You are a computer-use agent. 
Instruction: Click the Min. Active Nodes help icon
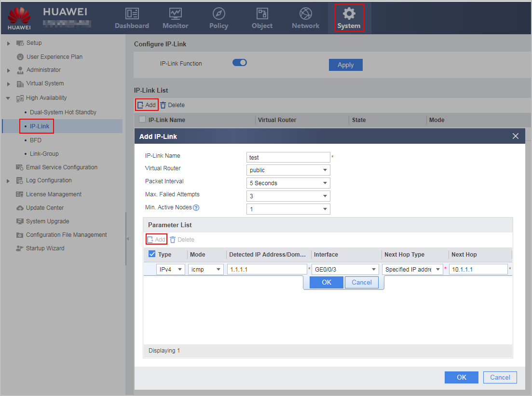pyautogui.click(x=196, y=208)
